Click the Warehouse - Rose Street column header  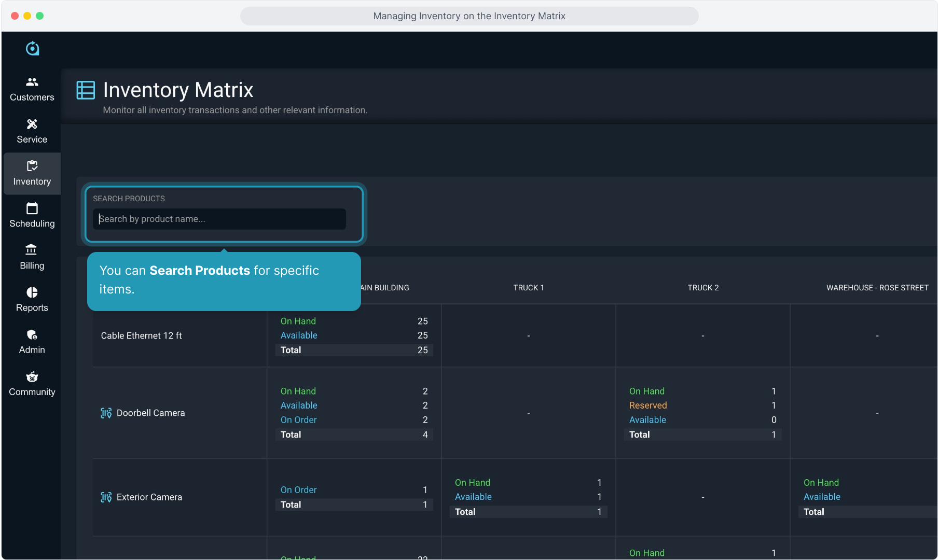pos(877,288)
